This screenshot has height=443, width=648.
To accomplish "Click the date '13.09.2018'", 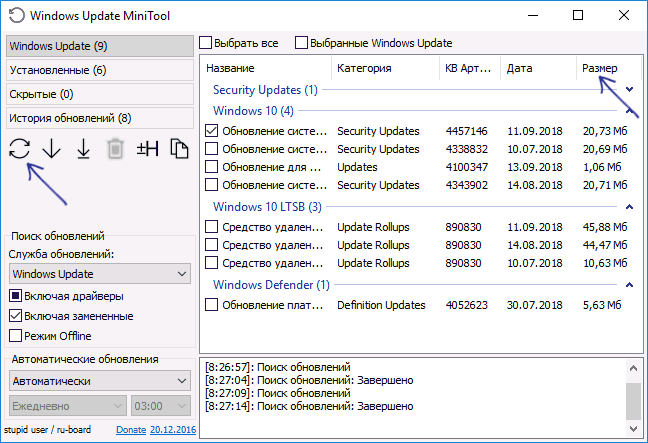I will click(535, 167).
